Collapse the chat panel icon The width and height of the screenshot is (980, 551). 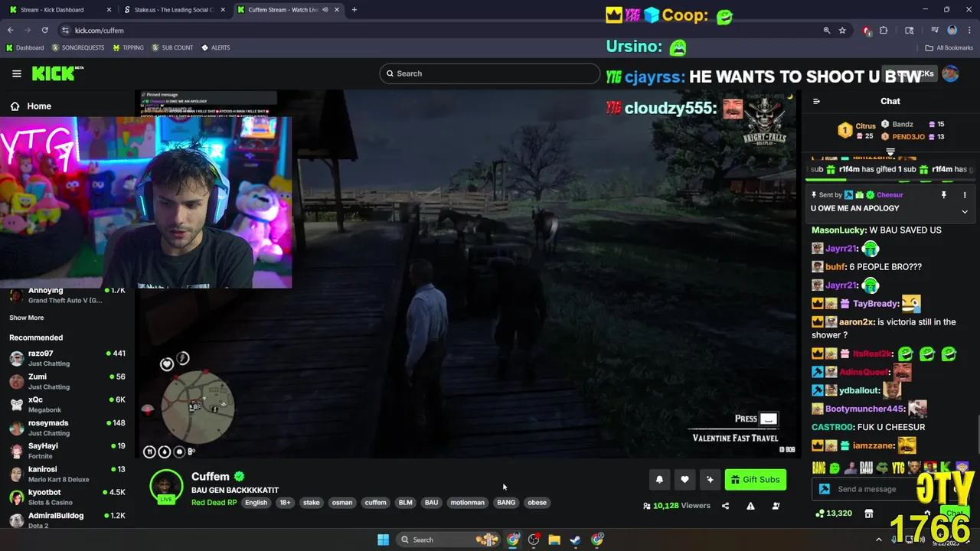tap(816, 101)
